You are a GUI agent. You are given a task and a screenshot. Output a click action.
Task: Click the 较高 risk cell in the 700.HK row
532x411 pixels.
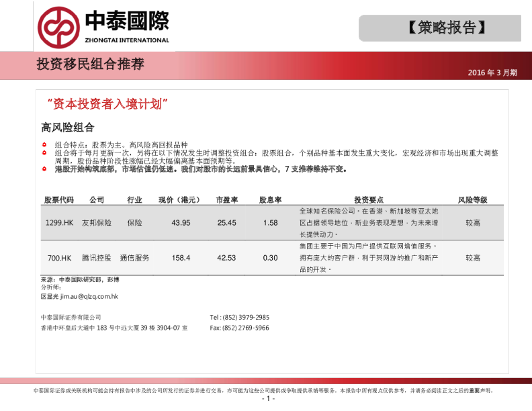(473, 258)
